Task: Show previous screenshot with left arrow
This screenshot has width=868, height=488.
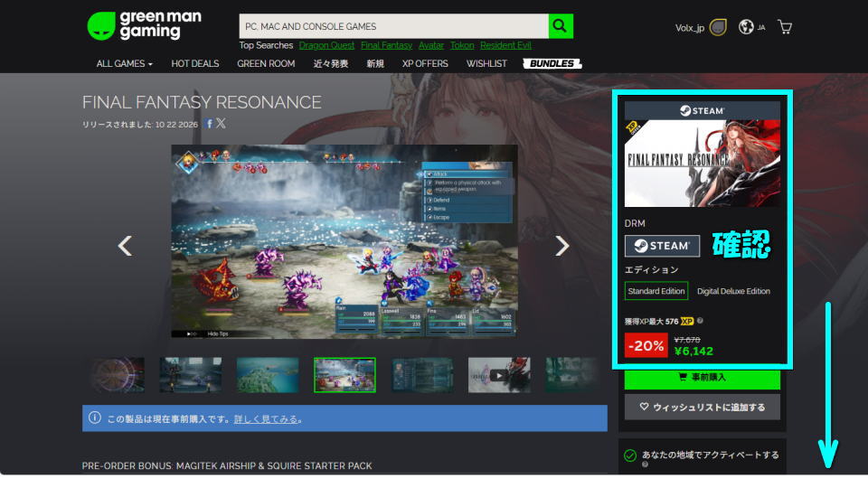Action: [125, 246]
